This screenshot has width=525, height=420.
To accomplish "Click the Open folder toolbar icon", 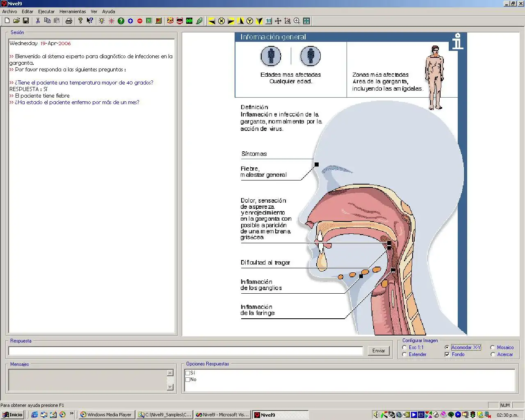I will point(16,21).
